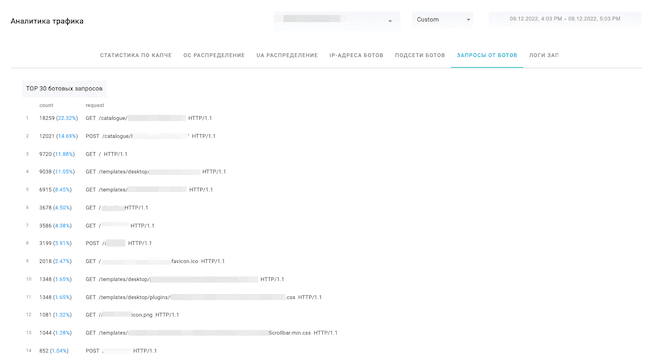The image size is (650, 363).
Task: Click the Аналитика трафика page title
Action: [x=47, y=21]
